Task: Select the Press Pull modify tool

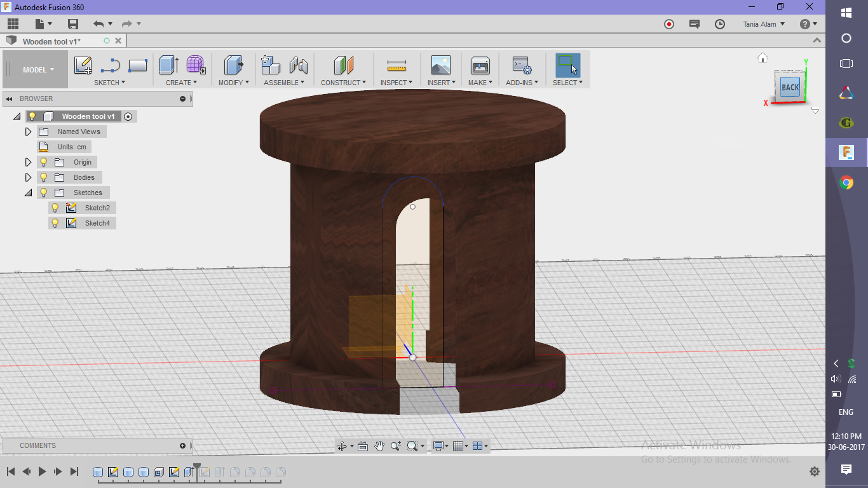Action: pyautogui.click(x=234, y=65)
